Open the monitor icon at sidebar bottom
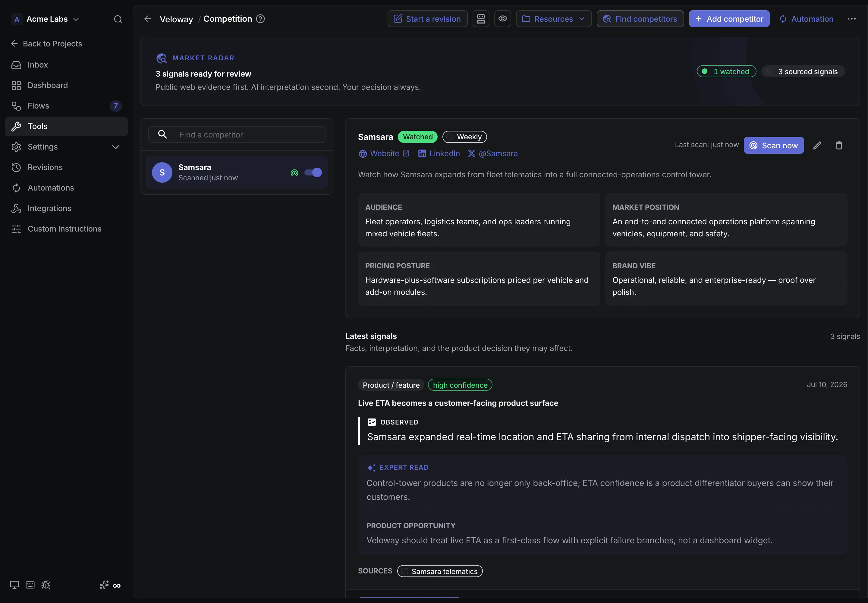 point(14,585)
